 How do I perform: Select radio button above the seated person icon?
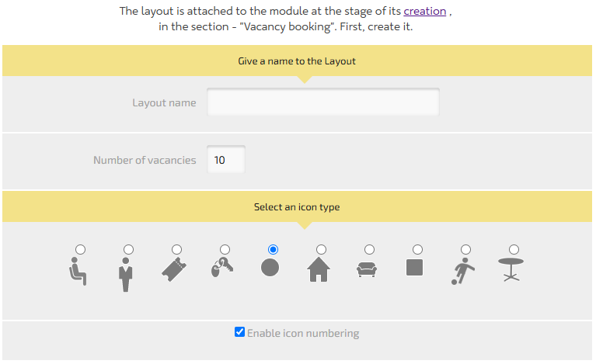(81, 249)
